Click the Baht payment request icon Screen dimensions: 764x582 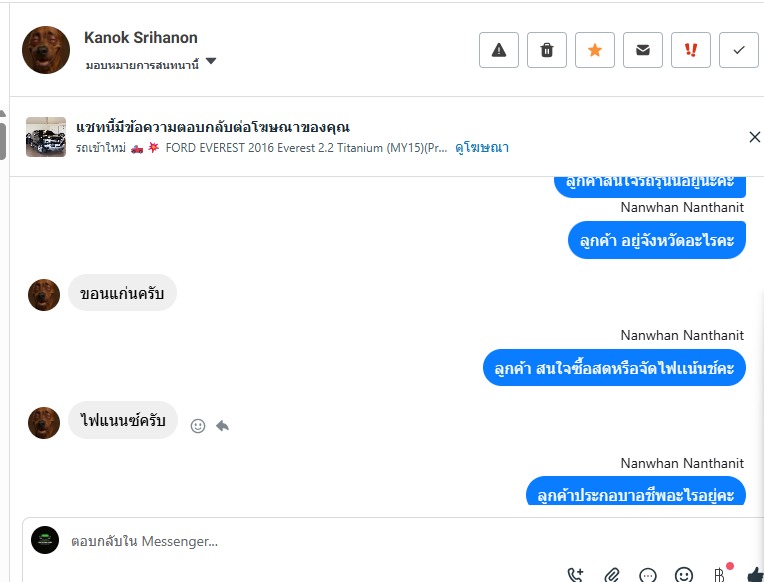(719, 575)
